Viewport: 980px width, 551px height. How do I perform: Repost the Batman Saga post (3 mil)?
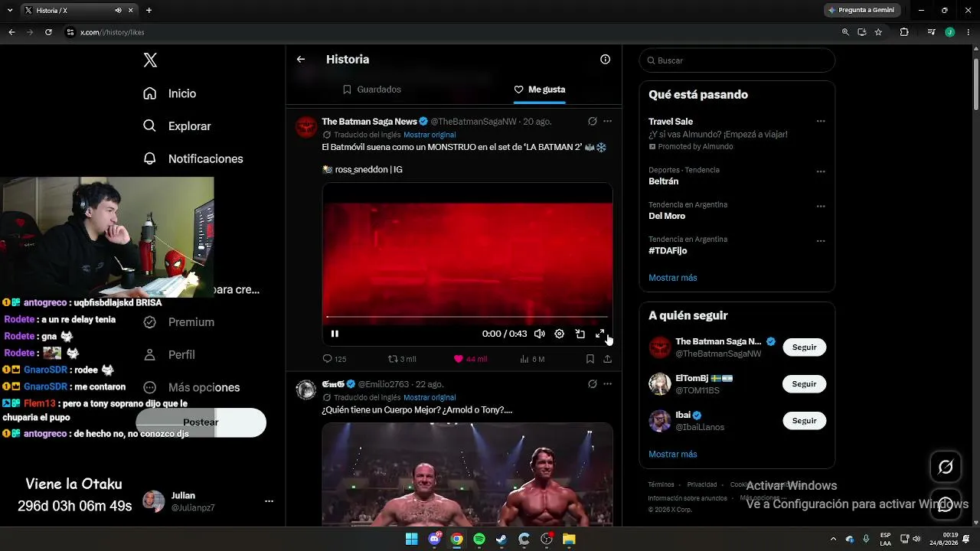pyautogui.click(x=402, y=359)
